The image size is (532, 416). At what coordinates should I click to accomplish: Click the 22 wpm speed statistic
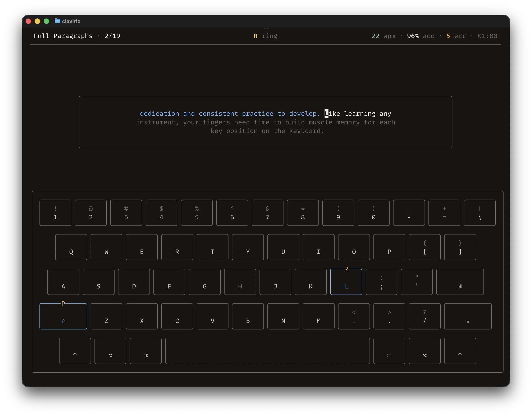[x=383, y=36]
